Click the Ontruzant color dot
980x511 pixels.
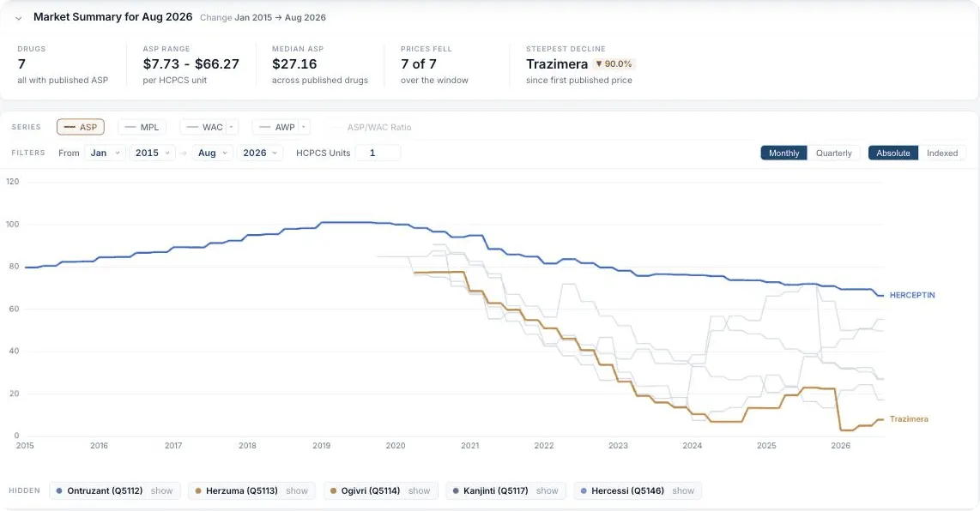pyautogui.click(x=59, y=491)
